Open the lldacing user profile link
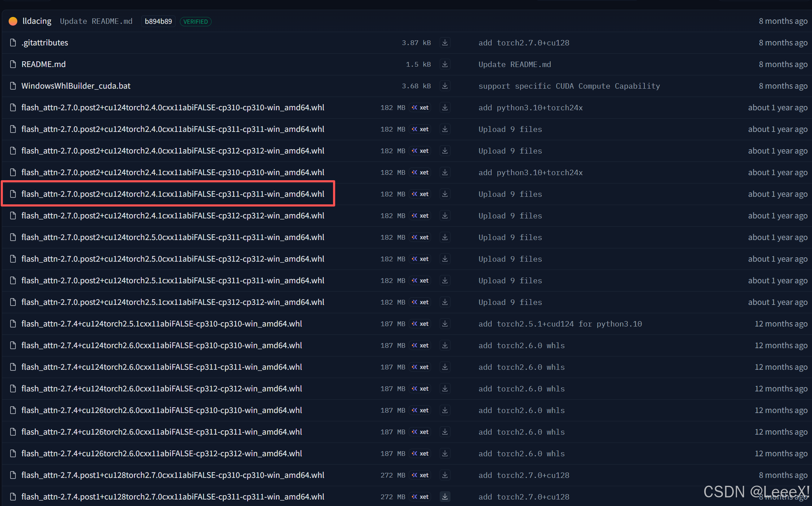Image resolution: width=812 pixels, height=506 pixels. pos(37,21)
